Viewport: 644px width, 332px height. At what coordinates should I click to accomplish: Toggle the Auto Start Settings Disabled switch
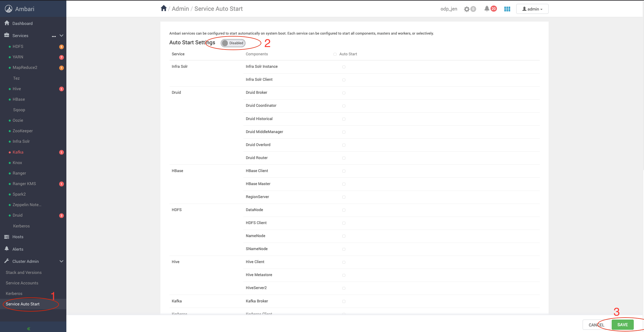pos(233,43)
